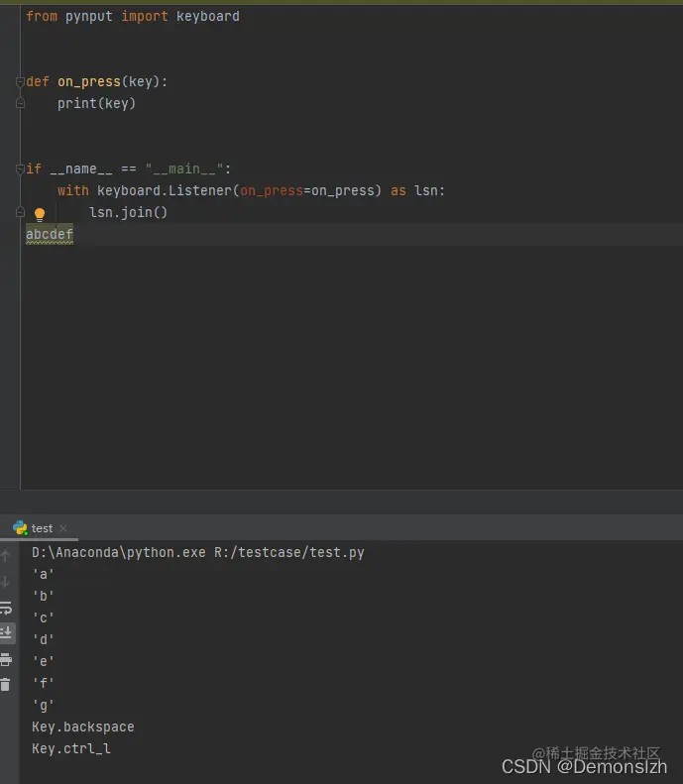Click the "__main__" string literal
The image size is (683, 784).
click(184, 169)
